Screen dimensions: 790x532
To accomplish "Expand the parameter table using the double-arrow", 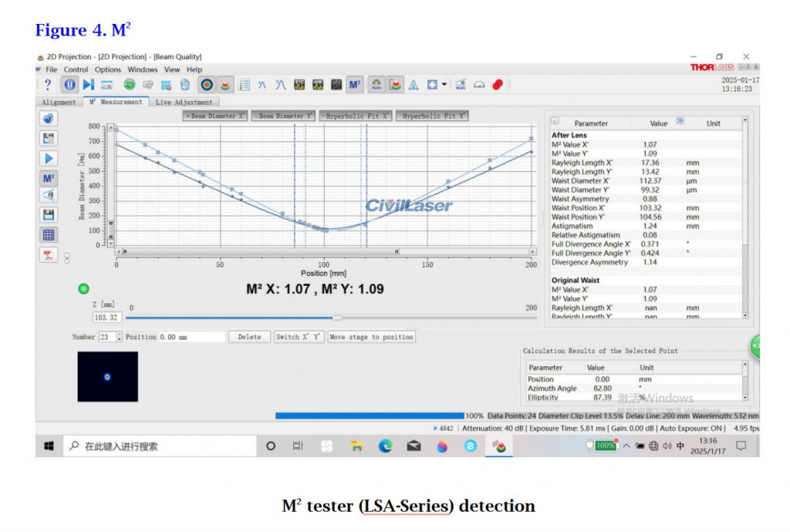I will (x=680, y=121).
